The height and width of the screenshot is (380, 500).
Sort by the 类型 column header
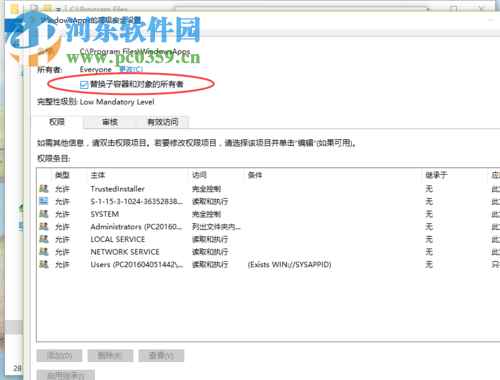pyautogui.click(x=69, y=175)
